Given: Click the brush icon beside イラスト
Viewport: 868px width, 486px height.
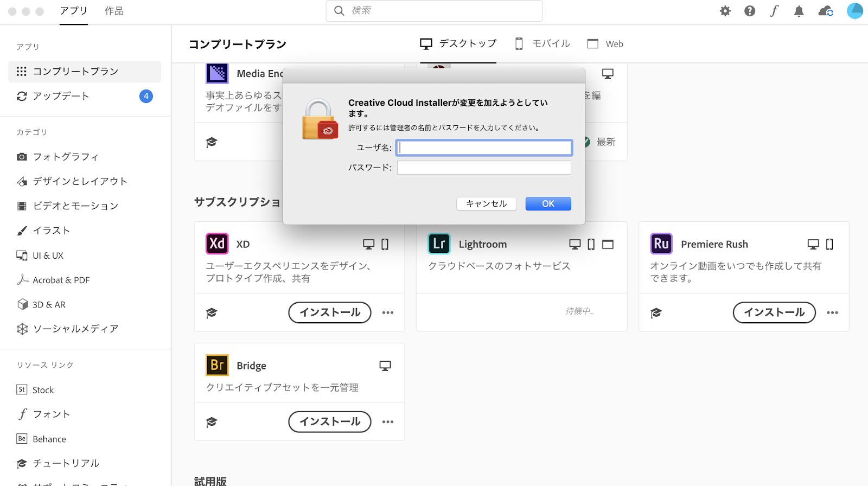Looking at the screenshot, I should click(22, 231).
